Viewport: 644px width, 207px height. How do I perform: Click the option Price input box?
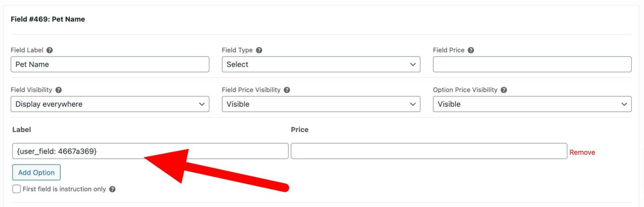tap(429, 151)
